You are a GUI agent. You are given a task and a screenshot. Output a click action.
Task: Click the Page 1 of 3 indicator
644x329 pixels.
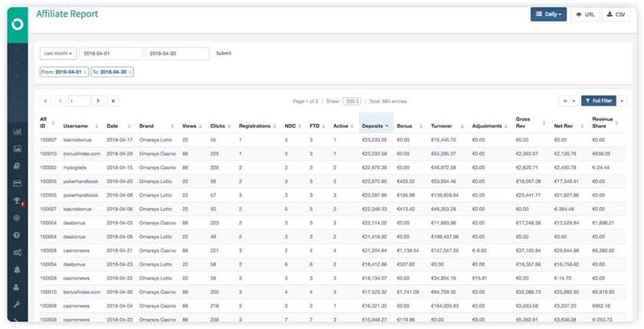tap(306, 101)
